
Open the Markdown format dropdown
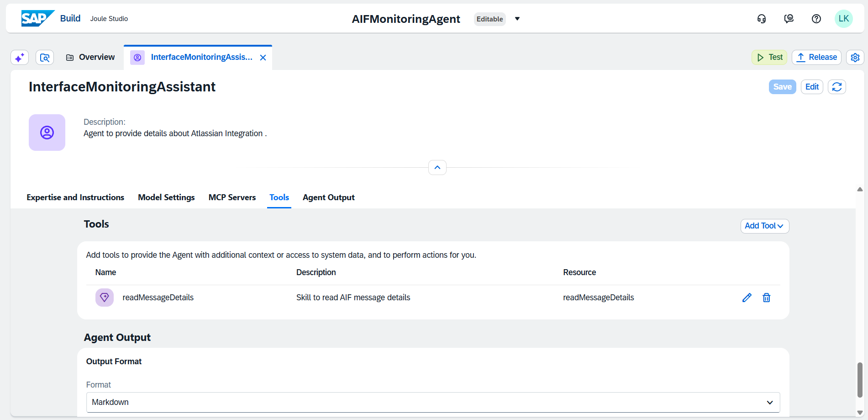pos(433,402)
